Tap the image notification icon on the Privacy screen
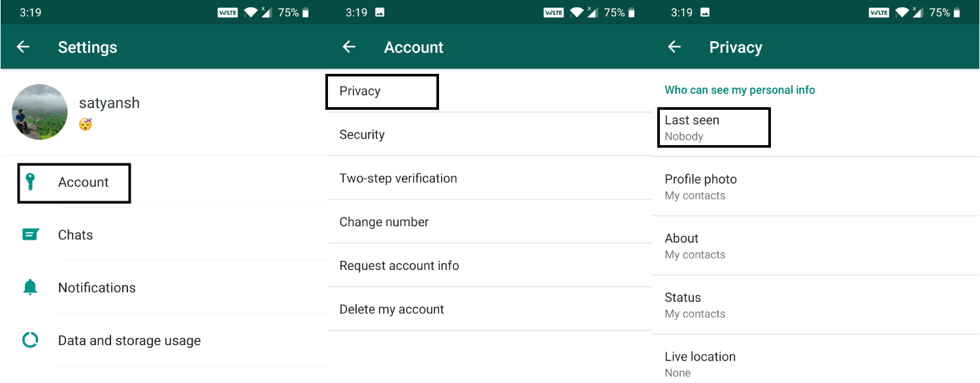This screenshot has width=980, height=383. (x=705, y=12)
